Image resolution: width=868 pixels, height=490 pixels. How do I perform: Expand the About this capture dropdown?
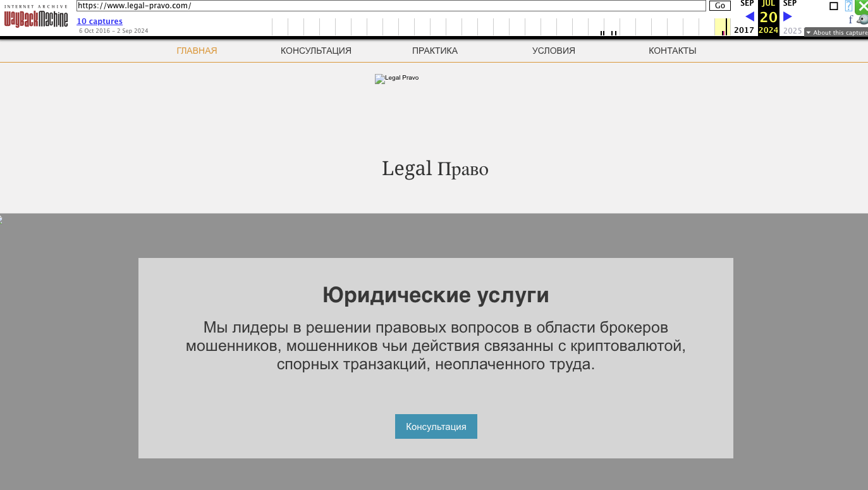[836, 32]
